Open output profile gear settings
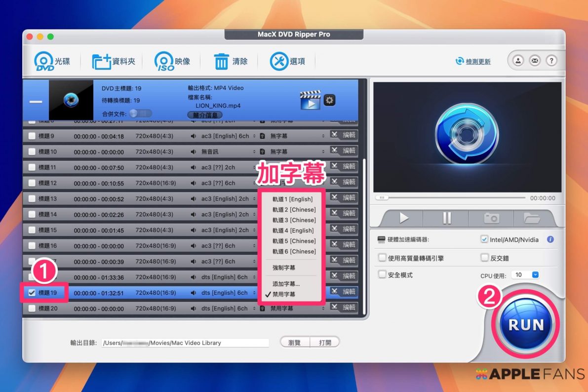This screenshot has width=588, height=392. click(x=329, y=100)
